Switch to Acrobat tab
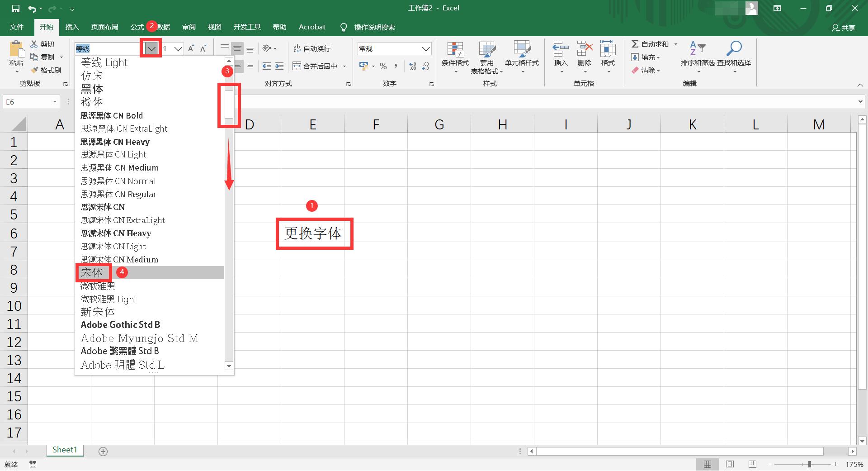This screenshot has width=868, height=471. point(312,27)
